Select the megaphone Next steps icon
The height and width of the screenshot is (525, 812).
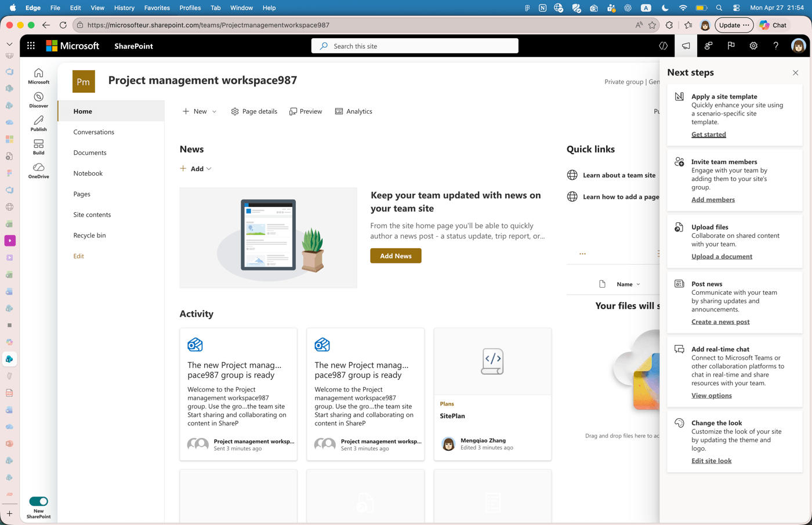(x=686, y=46)
